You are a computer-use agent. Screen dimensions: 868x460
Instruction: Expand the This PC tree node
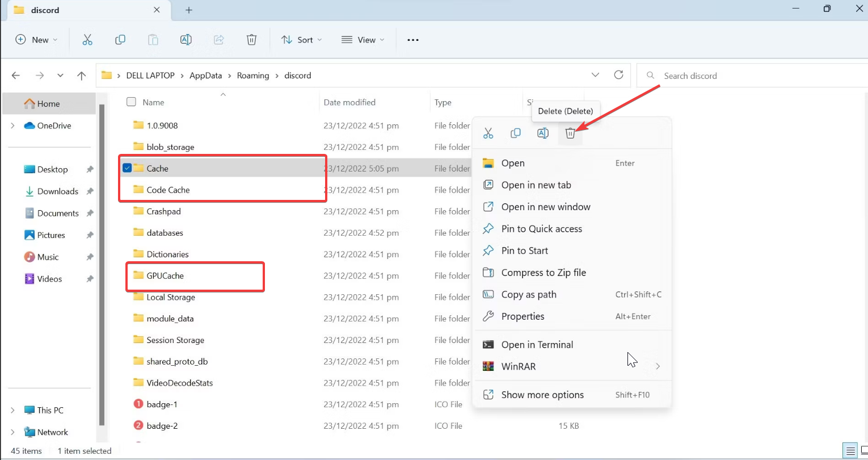coord(12,410)
